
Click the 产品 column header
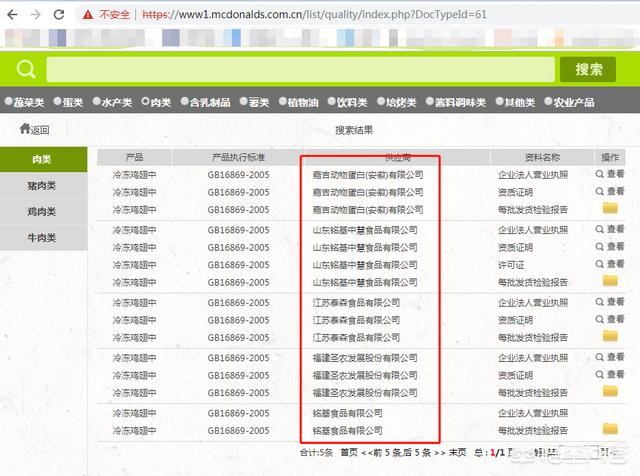(134, 157)
